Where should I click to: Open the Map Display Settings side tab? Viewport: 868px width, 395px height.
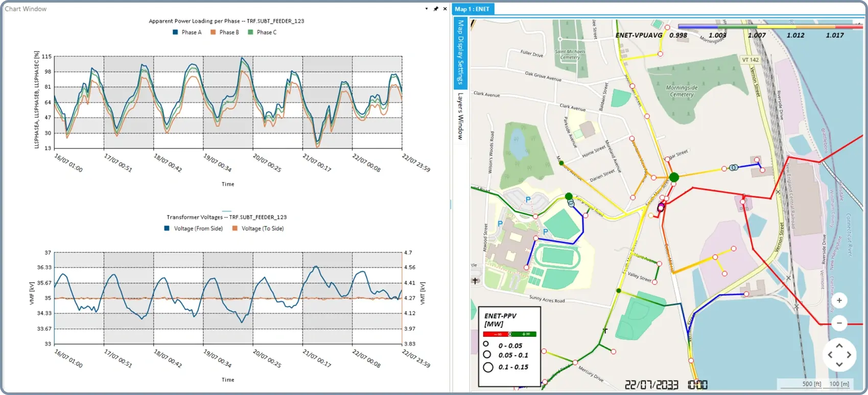coord(460,53)
